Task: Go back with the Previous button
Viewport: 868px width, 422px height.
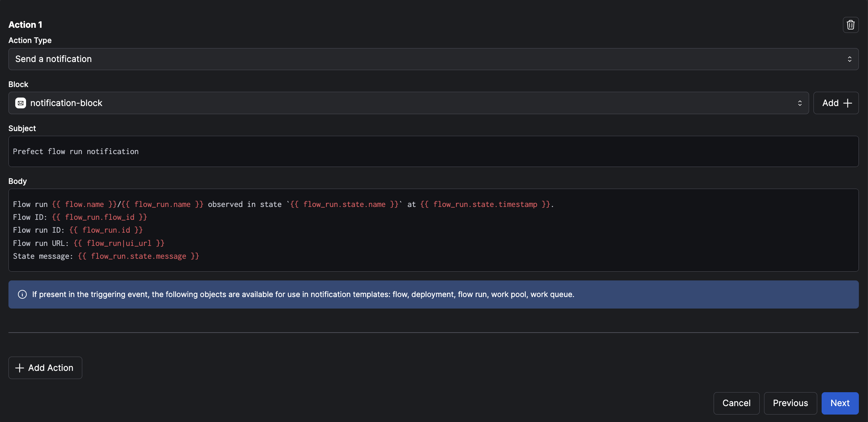Action: [790, 403]
